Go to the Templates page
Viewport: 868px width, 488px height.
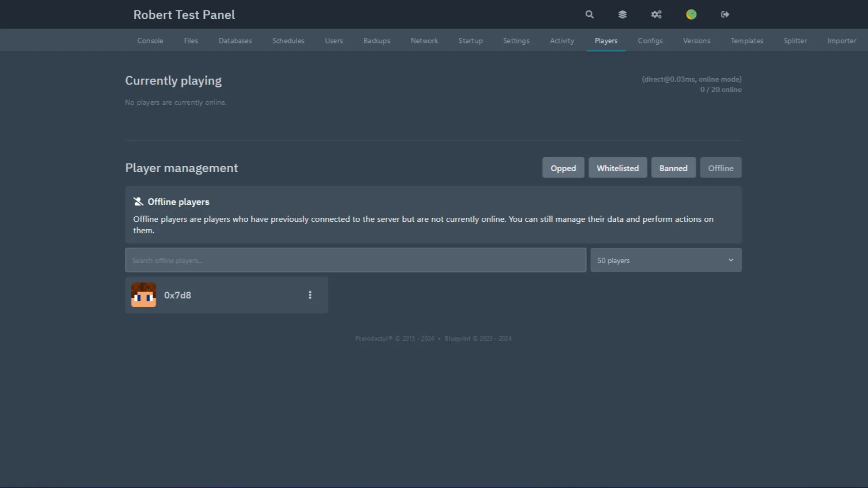tap(747, 40)
